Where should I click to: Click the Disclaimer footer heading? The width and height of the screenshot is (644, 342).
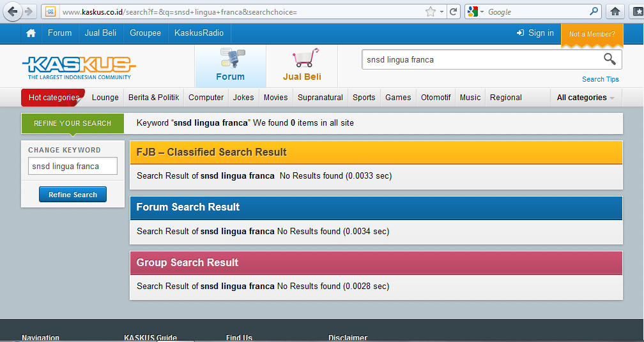pos(348,338)
